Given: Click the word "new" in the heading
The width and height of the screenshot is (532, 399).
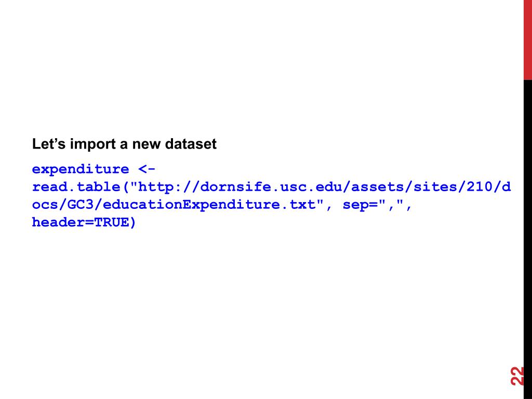Looking at the screenshot, I should point(147,144).
